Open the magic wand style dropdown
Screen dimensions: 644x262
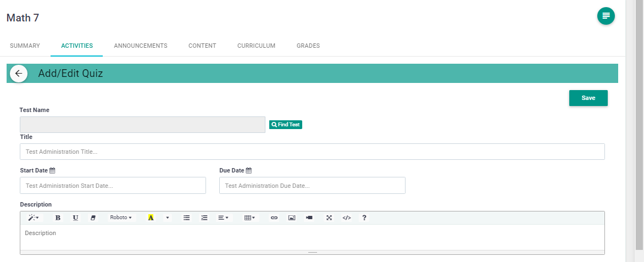coord(34,218)
